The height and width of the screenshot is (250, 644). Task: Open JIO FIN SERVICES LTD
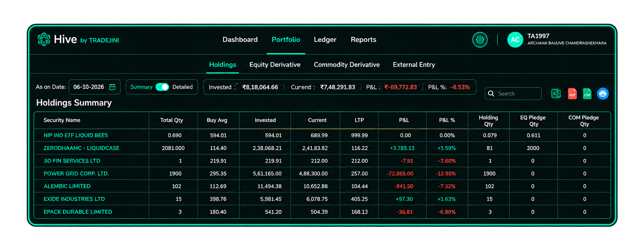tap(72, 161)
